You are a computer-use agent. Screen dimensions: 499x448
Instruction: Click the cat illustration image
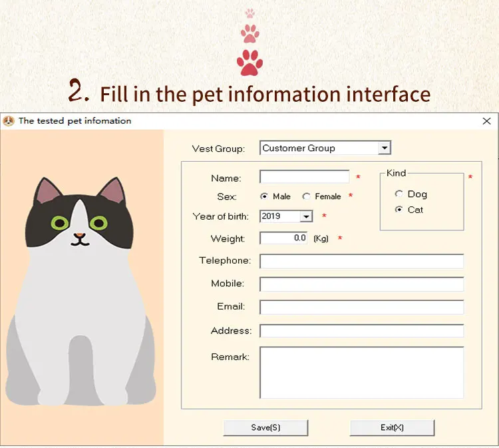point(81,292)
